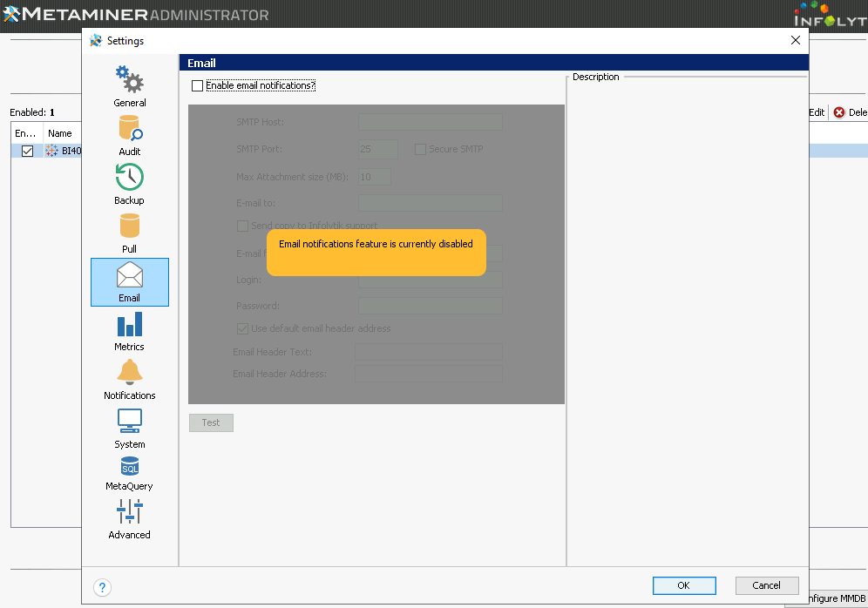Screen dimensions: 868x608
Task: Open the MetaQuery SQL section
Action: tap(130, 474)
